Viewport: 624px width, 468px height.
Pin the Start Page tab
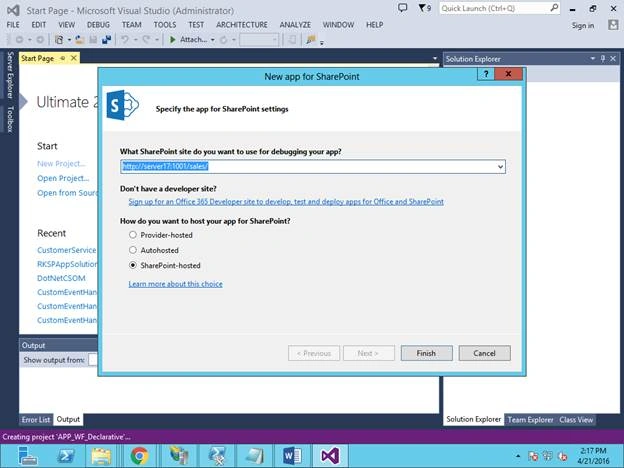[x=63, y=58]
